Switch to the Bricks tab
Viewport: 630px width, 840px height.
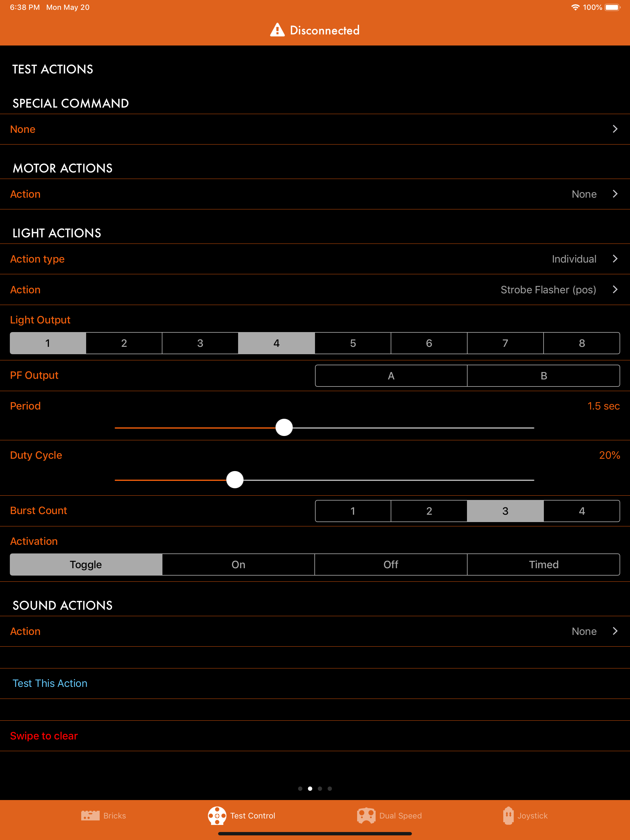(103, 816)
